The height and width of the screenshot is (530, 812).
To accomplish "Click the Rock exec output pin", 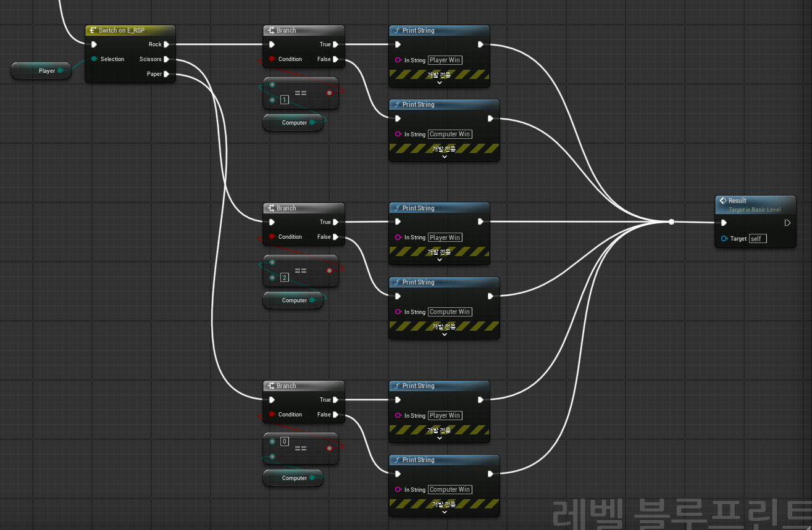I will coord(167,44).
